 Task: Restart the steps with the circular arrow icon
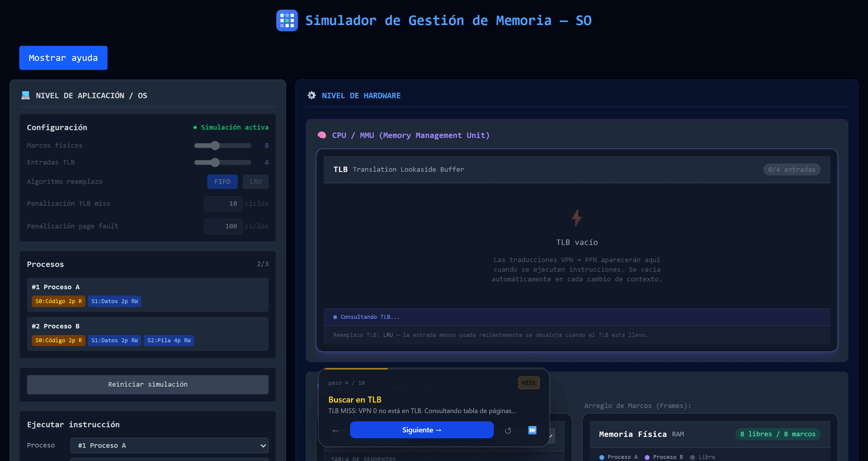click(x=508, y=430)
